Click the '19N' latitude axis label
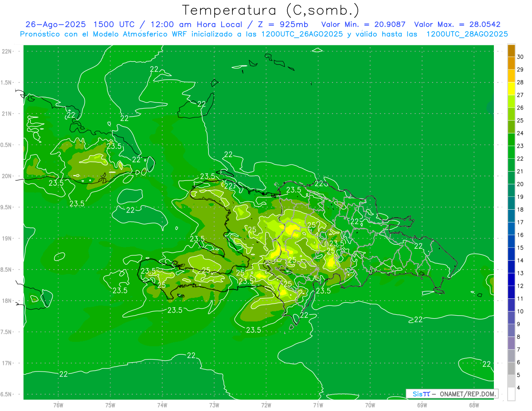The height and width of the screenshot is (411, 532). [6, 239]
